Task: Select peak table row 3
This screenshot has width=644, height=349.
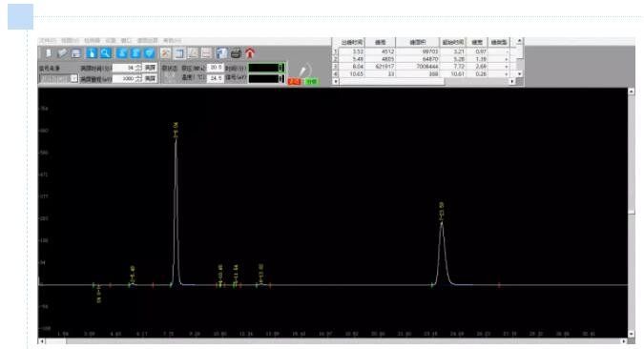Action: pyautogui.click(x=424, y=66)
